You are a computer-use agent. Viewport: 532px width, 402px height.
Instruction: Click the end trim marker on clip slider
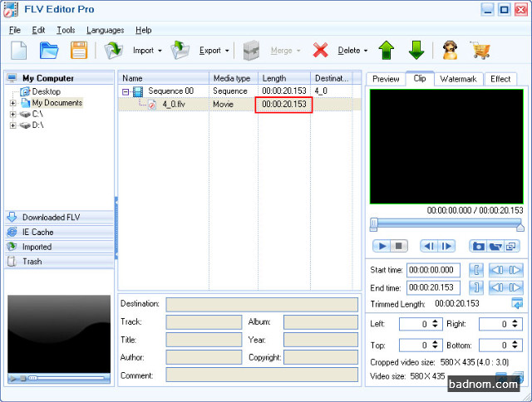click(x=520, y=228)
